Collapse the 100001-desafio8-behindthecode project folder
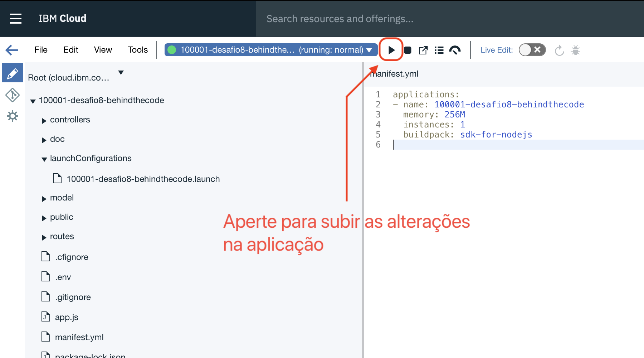 [33, 101]
